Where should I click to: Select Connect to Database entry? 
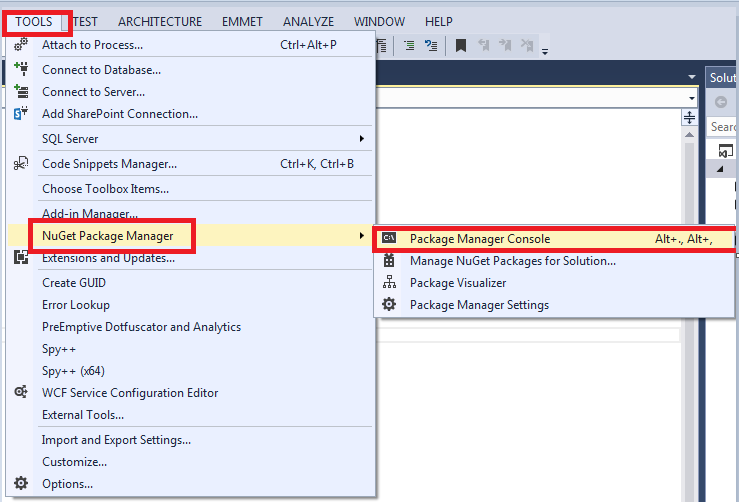(191, 70)
